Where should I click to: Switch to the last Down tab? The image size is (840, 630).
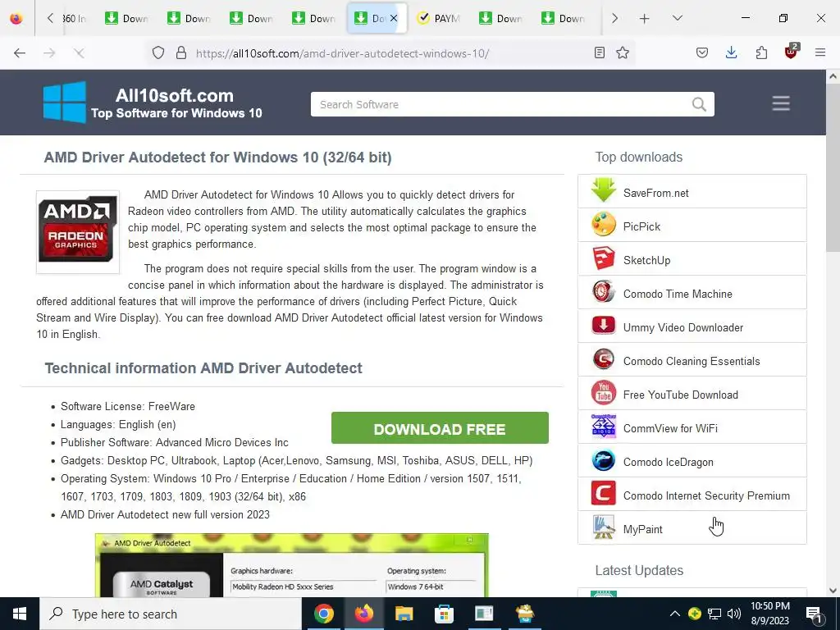click(x=564, y=18)
